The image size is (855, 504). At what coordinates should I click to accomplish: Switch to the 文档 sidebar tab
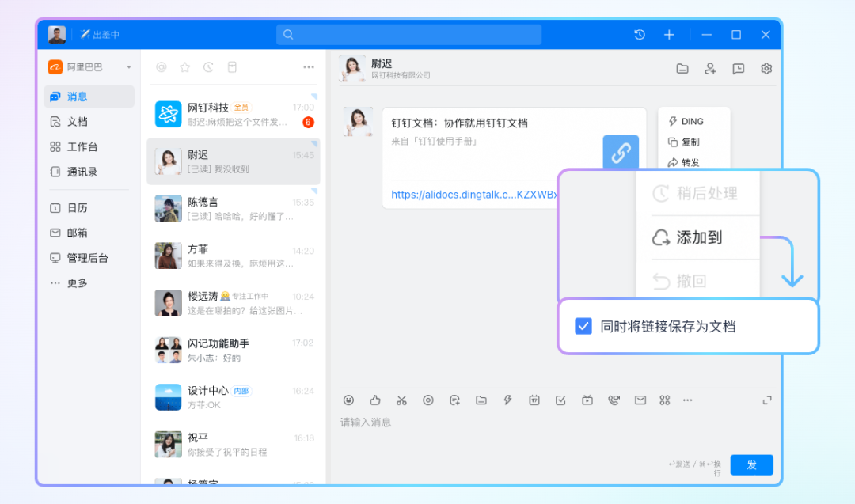pyautogui.click(x=77, y=122)
